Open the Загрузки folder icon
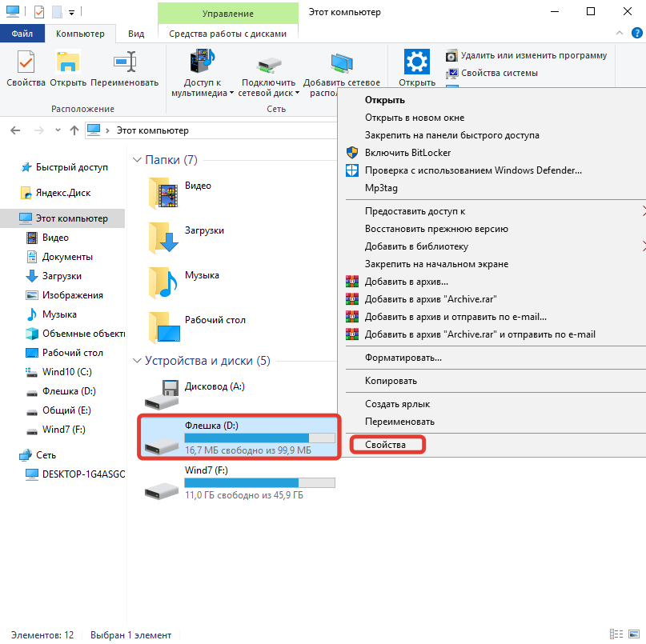Image resolution: width=646 pixels, height=644 pixels. [164, 236]
